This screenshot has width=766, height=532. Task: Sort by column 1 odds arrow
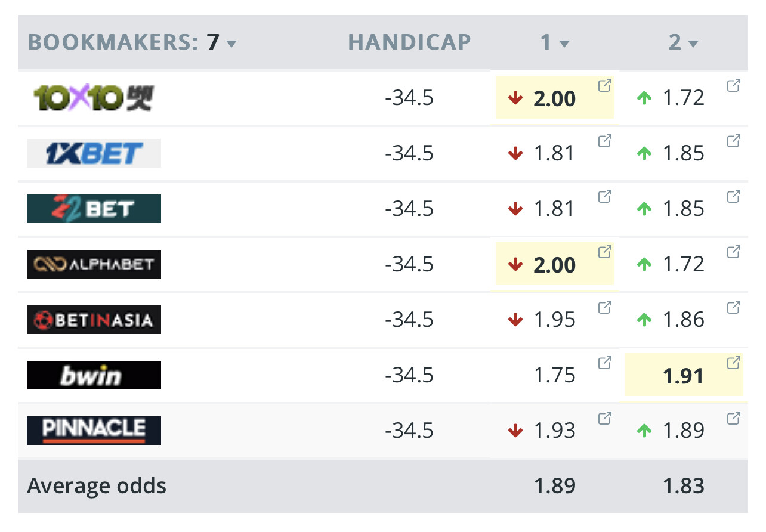click(x=564, y=44)
